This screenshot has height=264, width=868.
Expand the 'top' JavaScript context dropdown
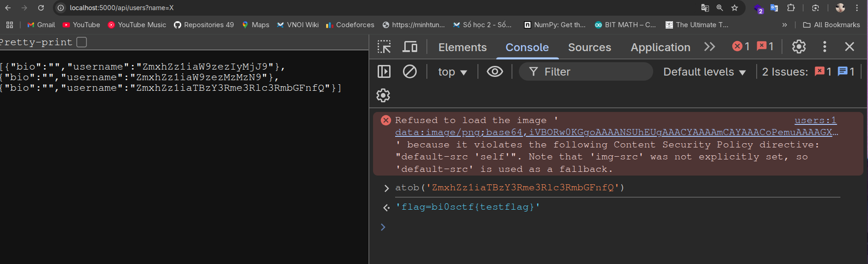click(x=453, y=72)
